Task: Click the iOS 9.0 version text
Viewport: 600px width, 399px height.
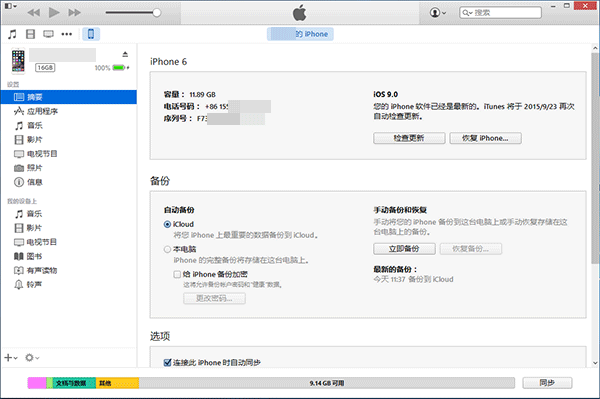Action: (386, 94)
